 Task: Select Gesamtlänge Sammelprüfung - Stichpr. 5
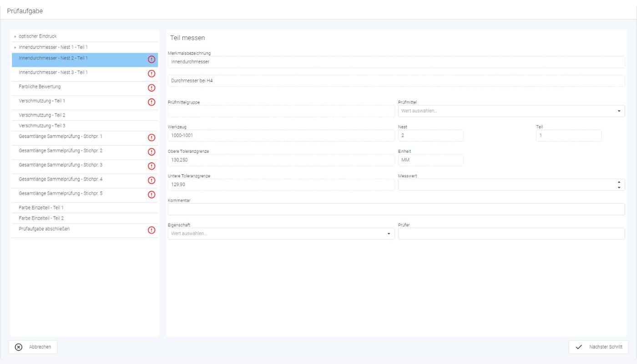[x=85, y=194]
